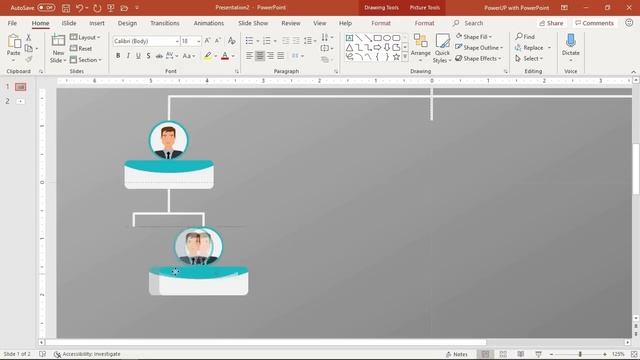Image resolution: width=640 pixels, height=360 pixels.
Task: Pick the right arrow shape from gallery
Action: (378, 48)
